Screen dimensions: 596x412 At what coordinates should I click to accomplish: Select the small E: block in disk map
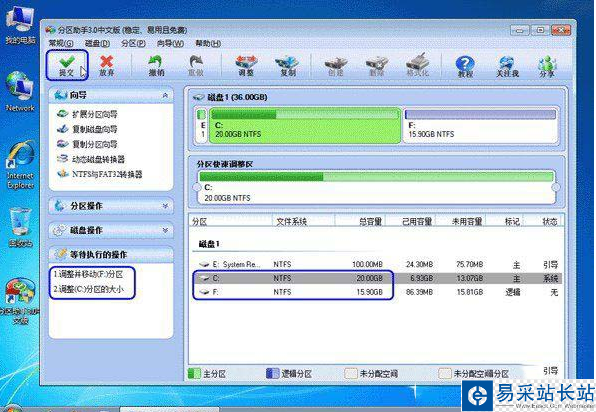click(201, 126)
